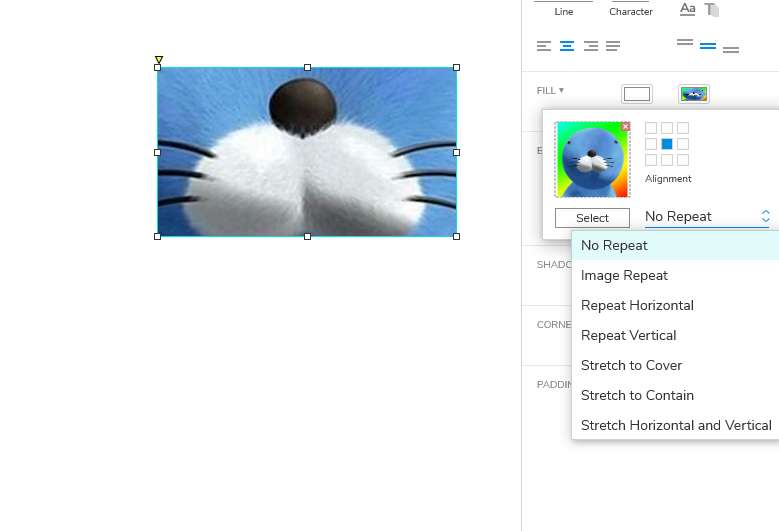Open the text shadow T icon
Image resolution: width=779 pixels, height=531 pixels.
pos(712,9)
